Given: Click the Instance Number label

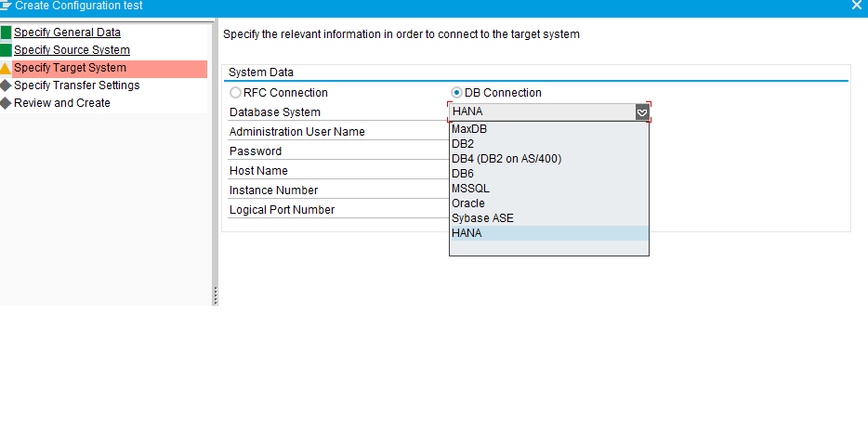Looking at the screenshot, I should point(273,190).
